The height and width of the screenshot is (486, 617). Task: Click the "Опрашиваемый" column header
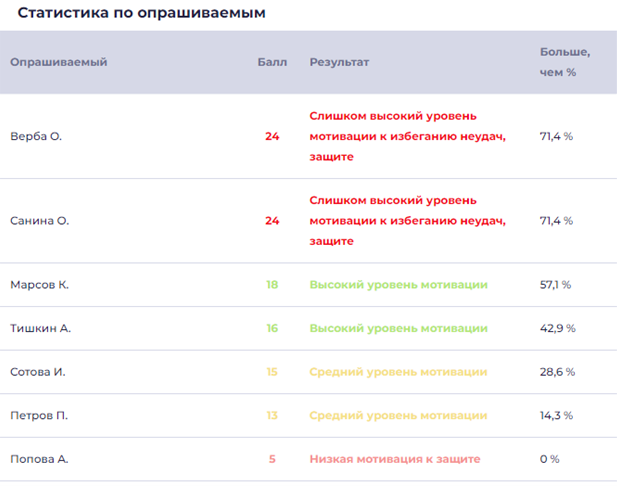click(58, 62)
